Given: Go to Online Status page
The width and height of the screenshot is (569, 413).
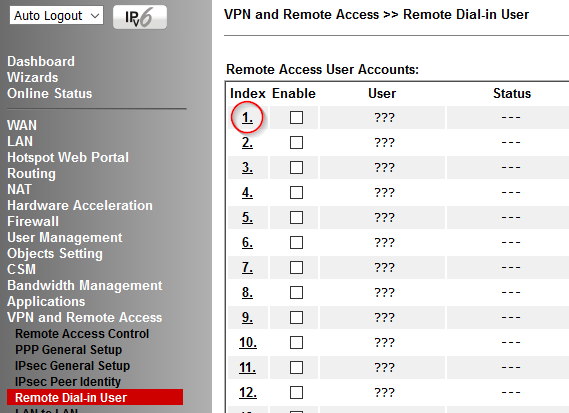Looking at the screenshot, I should point(50,93).
